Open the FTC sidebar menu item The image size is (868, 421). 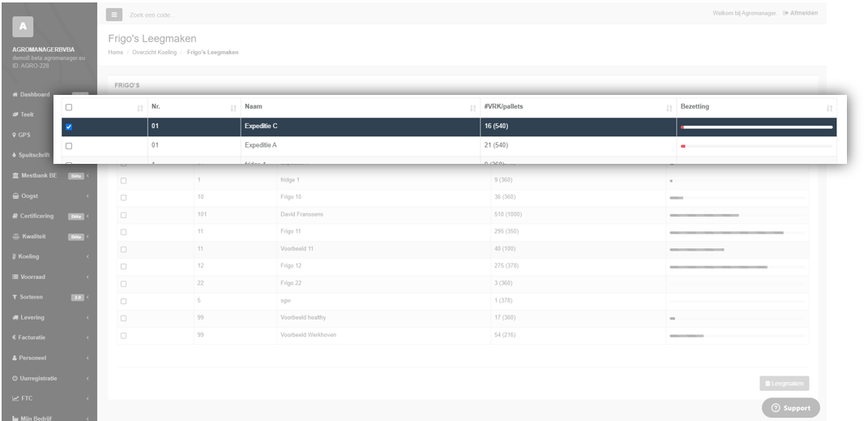pyautogui.click(x=49, y=399)
